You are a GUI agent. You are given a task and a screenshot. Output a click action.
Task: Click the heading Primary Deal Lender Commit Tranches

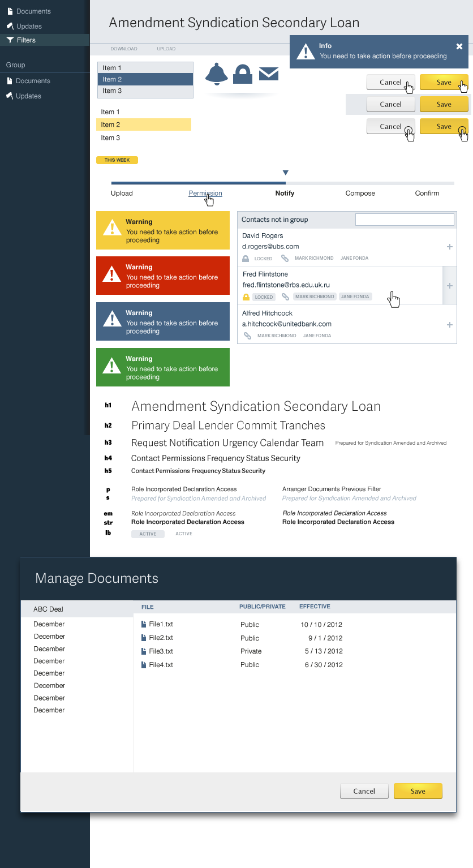[x=229, y=426]
